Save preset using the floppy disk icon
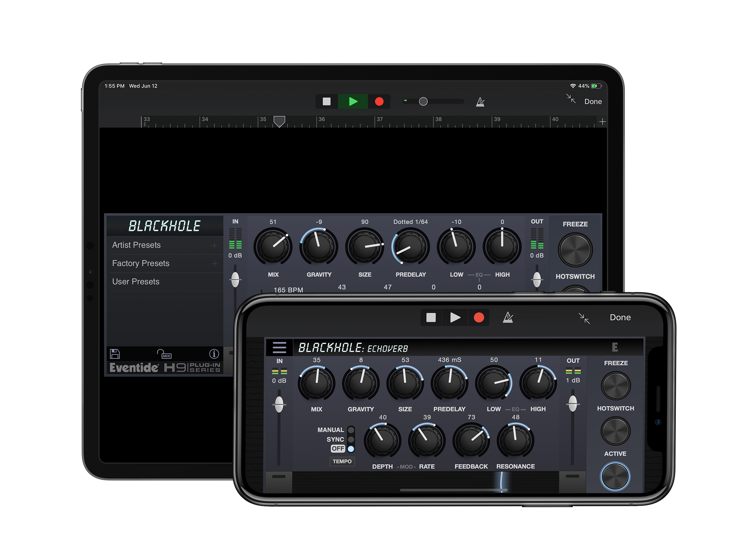Image resolution: width=747 pixels, height=560 pixels. (115, 354)
